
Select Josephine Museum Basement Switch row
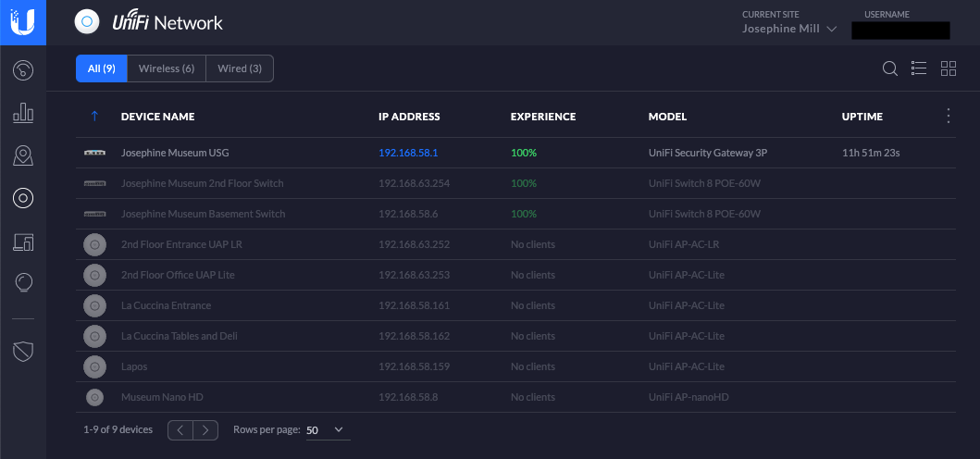click(x=515, y=214)
